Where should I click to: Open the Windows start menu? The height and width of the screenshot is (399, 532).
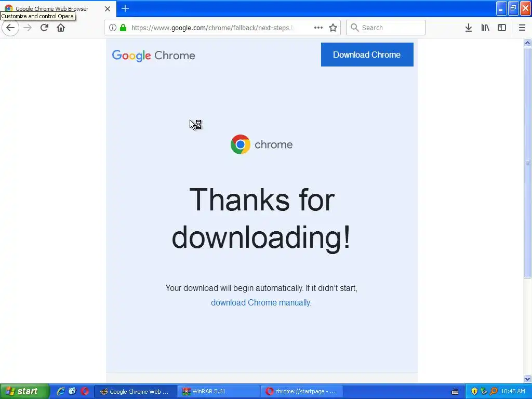[x=24, y=391]
